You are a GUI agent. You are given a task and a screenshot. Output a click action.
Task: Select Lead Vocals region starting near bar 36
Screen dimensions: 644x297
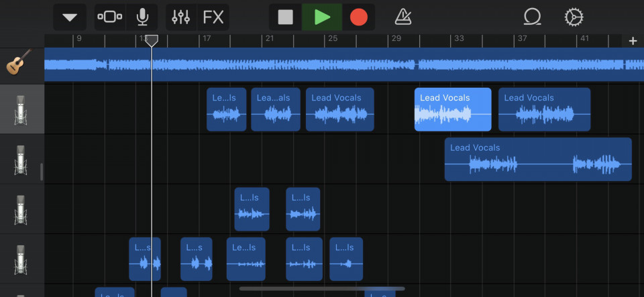tap(544, 109)
